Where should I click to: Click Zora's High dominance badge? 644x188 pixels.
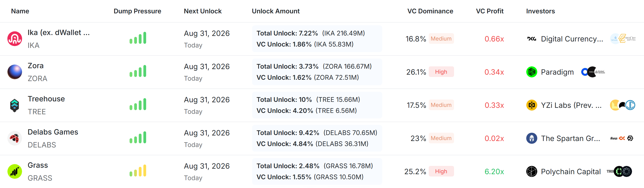point(441,72)
